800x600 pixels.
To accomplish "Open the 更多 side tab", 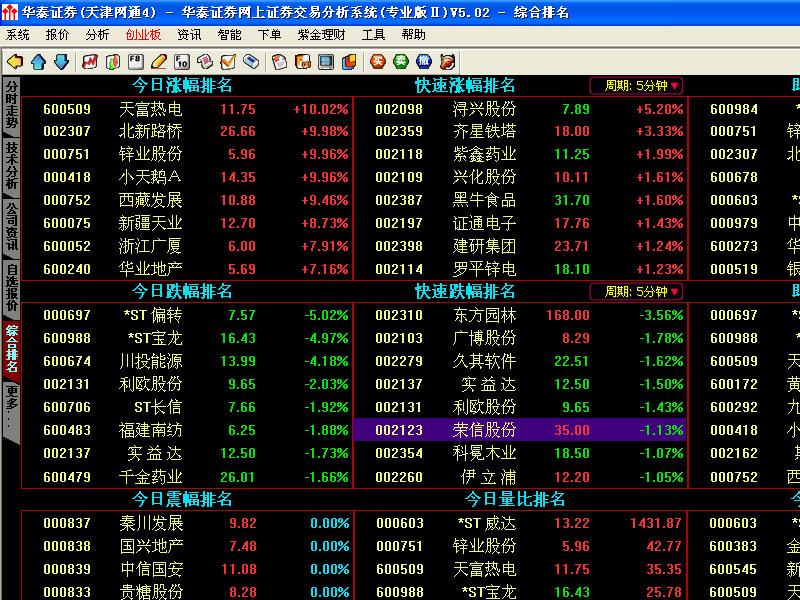I will pyautogui.click(x=11, y=410).
